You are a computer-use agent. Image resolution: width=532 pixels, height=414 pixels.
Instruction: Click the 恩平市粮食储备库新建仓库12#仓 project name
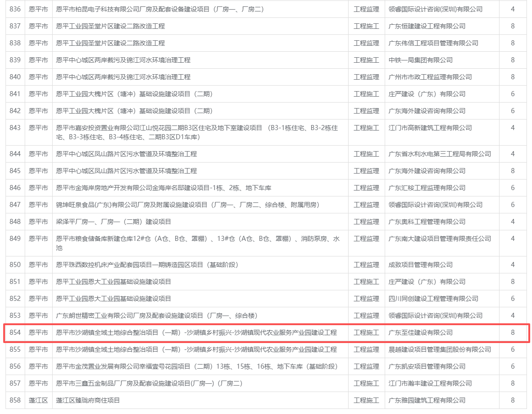click(198, 244)
